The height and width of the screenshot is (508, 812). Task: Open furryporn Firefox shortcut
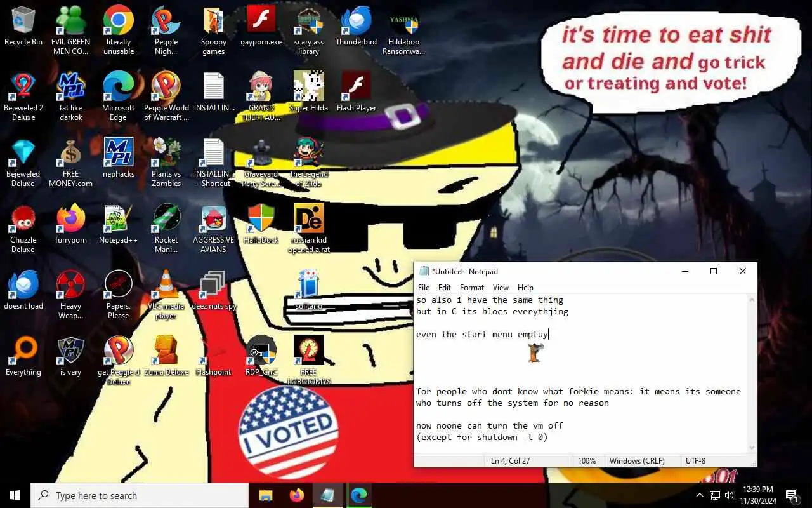tap(71, 225)
